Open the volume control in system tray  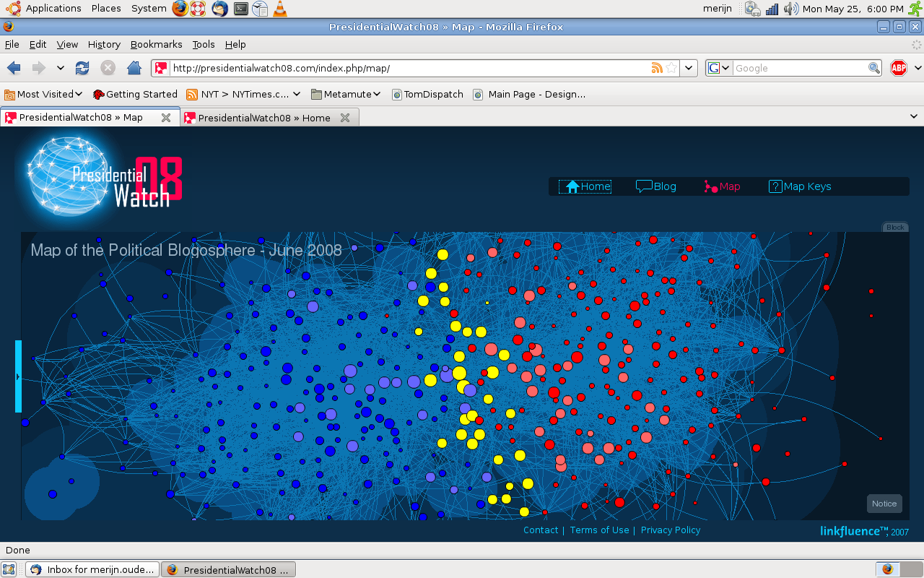(791, 9)
